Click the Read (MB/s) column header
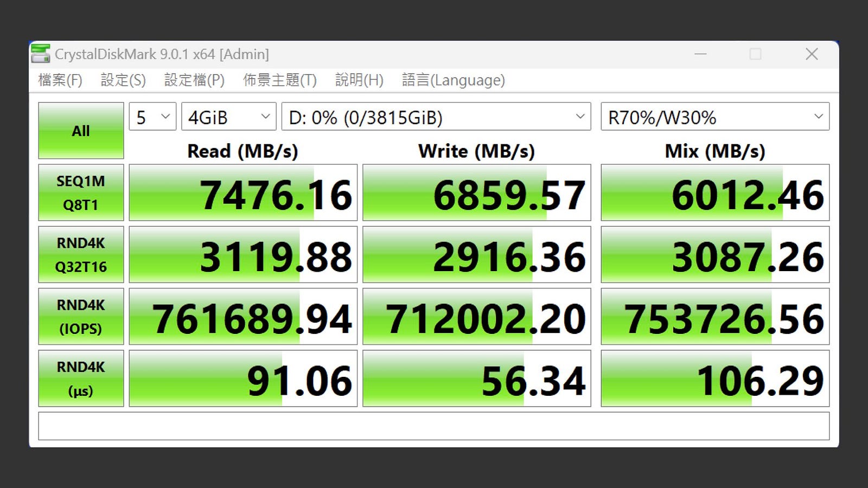The width and height of the screenshot is (868, 488). (242, 151)
